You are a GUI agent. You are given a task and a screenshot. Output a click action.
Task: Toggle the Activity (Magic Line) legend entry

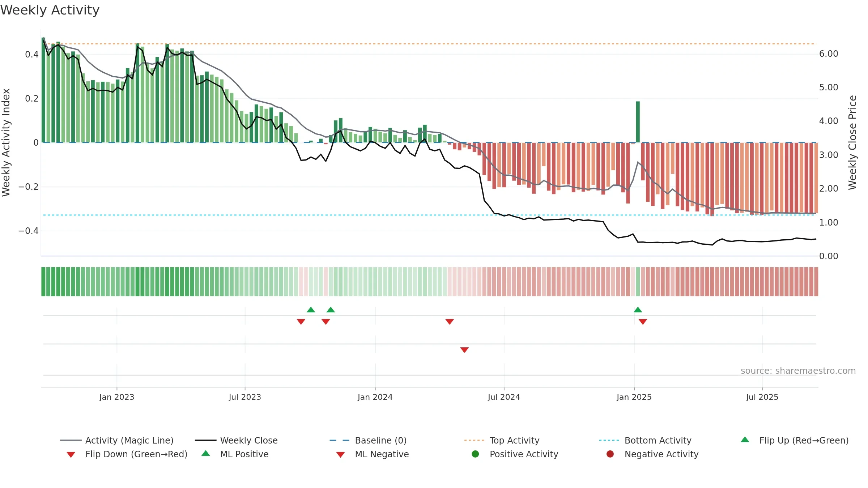117,440
